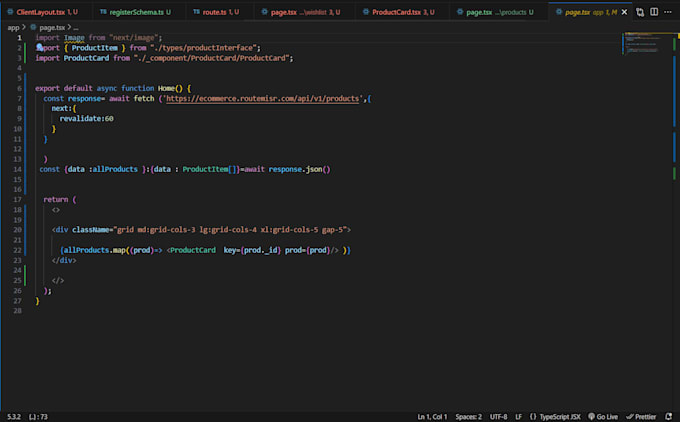
Task: Click 'ProductItem' in the line 2 import
Action: 95,48
